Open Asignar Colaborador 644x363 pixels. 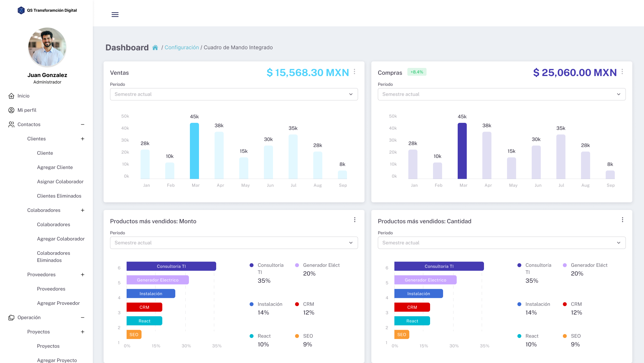point(60,182)
